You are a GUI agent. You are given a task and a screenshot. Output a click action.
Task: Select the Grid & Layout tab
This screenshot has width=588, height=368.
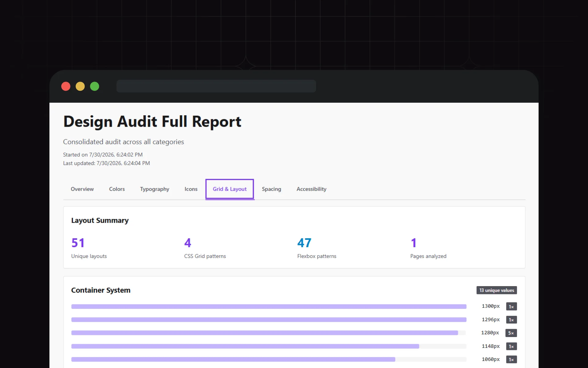point(230,189)
